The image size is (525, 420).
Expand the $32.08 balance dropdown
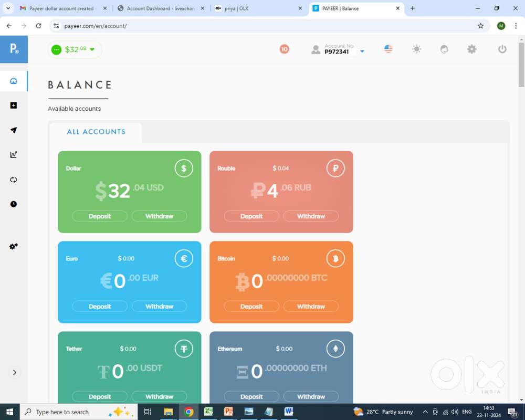[75, 49]
